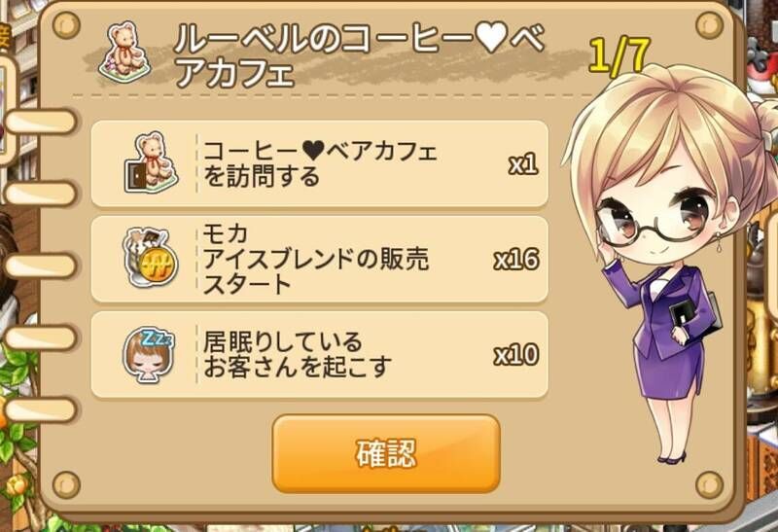The image size is (778, 532).
Task: Tap the sleeping customer Zzz icon
Action: (x=149, y=354)
